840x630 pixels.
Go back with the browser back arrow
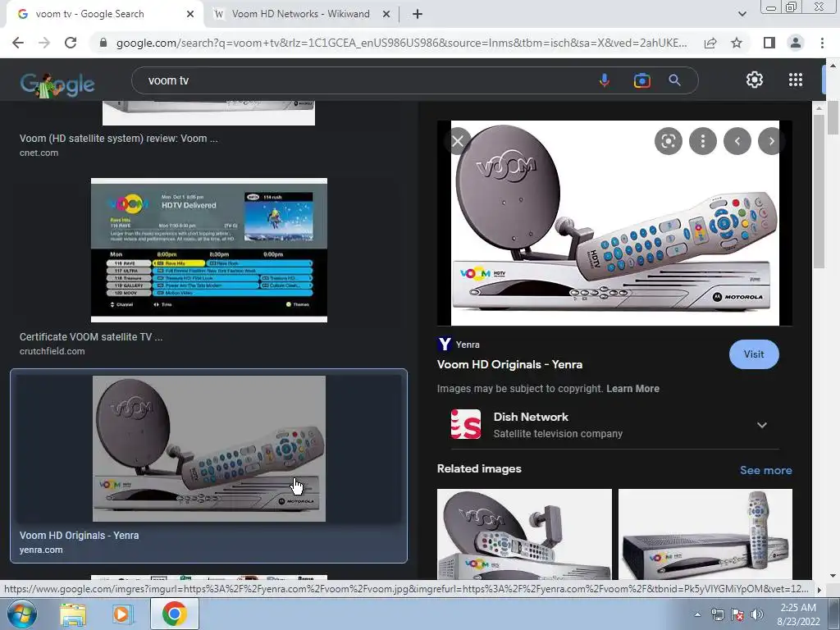pyautogui.click(x=18, y=43)
